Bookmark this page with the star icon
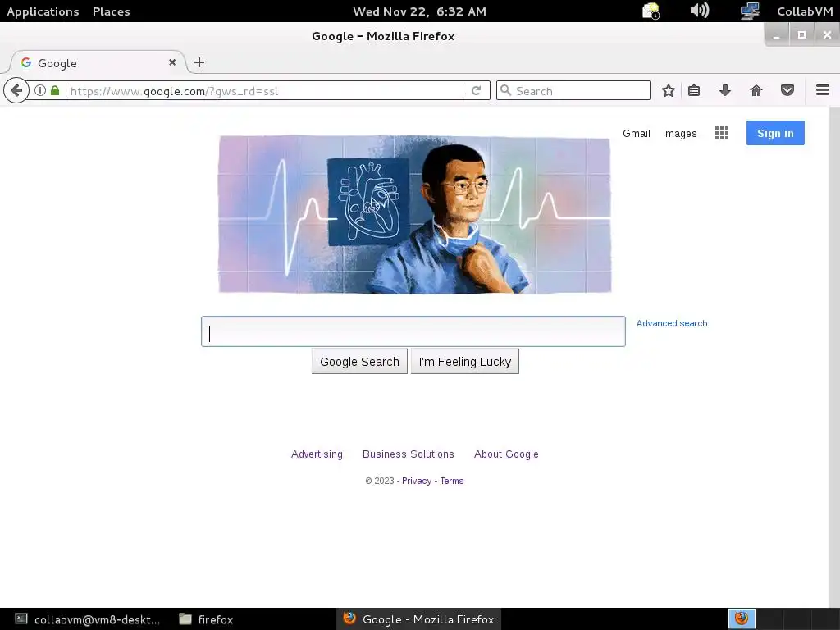Screen dimensions: 840x630 (668, 90)
